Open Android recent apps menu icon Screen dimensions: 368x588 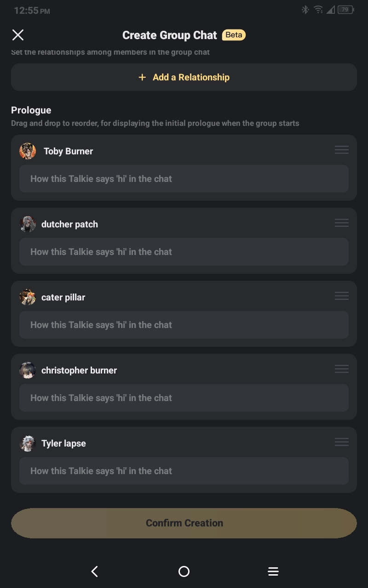point(273,571)
